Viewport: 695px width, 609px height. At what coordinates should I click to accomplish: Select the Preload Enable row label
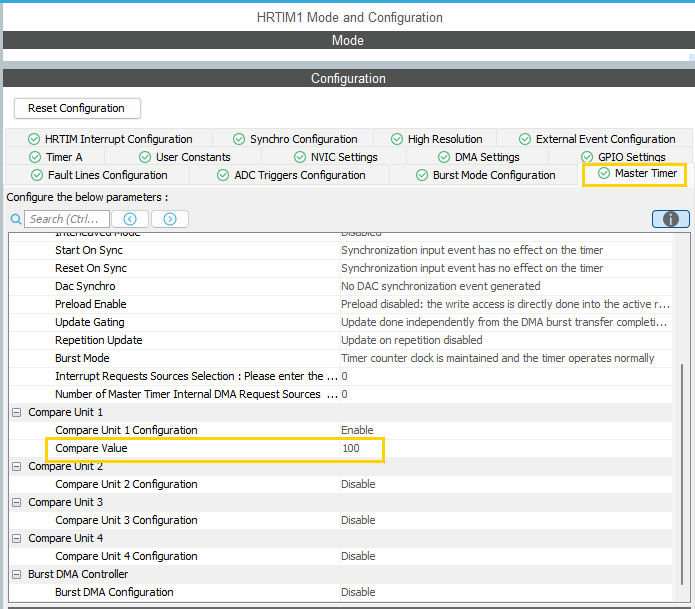tap(90, 304)
